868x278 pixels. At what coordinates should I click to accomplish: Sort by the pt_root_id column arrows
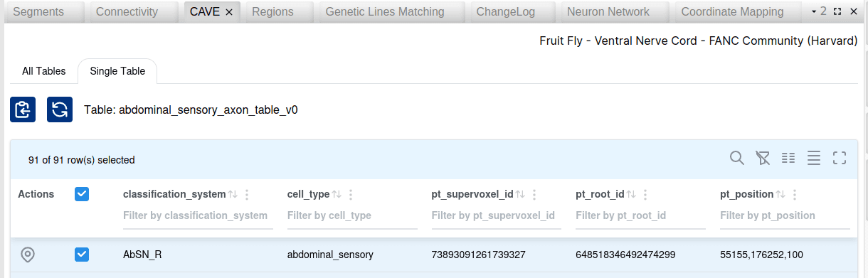[631, 194]
